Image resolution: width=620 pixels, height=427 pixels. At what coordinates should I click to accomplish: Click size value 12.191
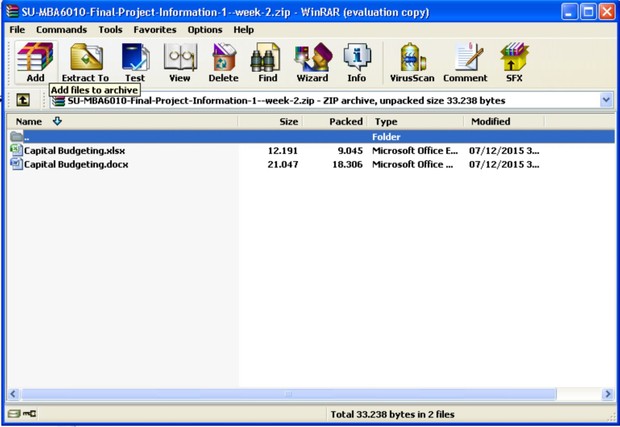click(x=283, y=151)
